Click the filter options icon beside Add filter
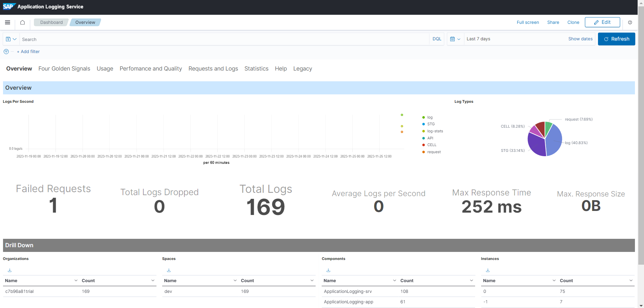Screen dimensions: 644x308 coord(6,52)
